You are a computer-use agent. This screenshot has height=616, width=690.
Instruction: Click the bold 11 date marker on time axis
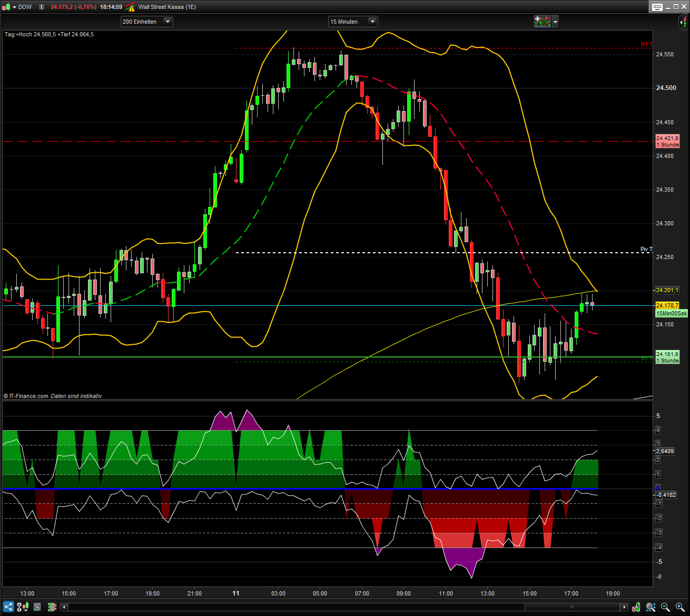coord(236,593)
